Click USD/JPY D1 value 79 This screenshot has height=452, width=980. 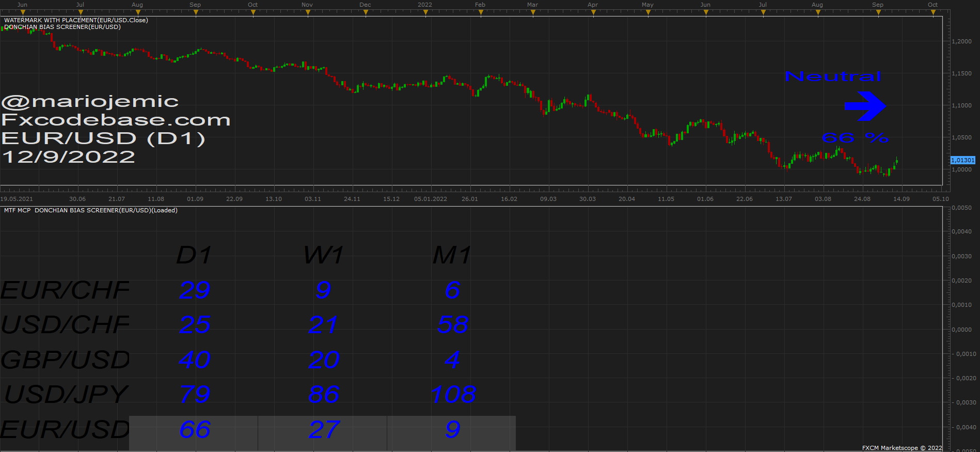(195, 395)
